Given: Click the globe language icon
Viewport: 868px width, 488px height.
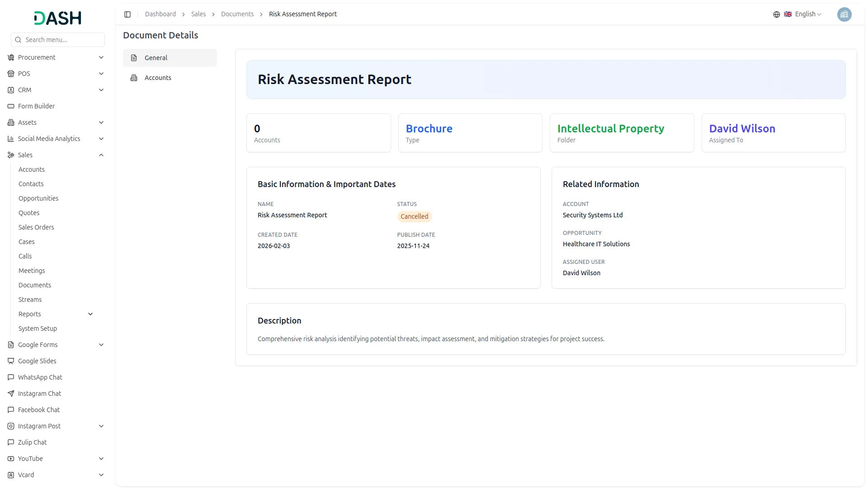Looking at the screenshot, I should click(777, 14).
